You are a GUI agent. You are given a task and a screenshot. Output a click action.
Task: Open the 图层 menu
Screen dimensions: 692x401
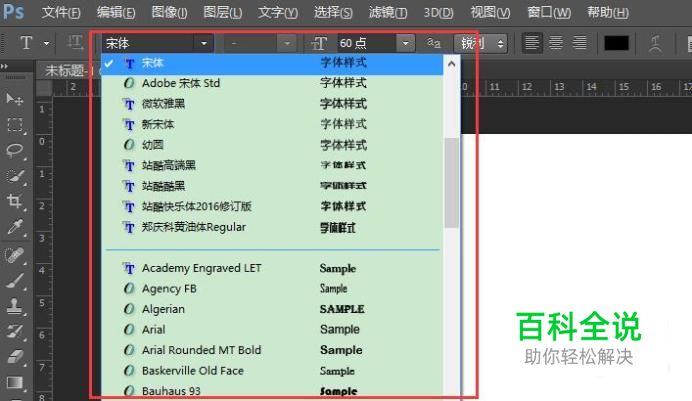222,12
